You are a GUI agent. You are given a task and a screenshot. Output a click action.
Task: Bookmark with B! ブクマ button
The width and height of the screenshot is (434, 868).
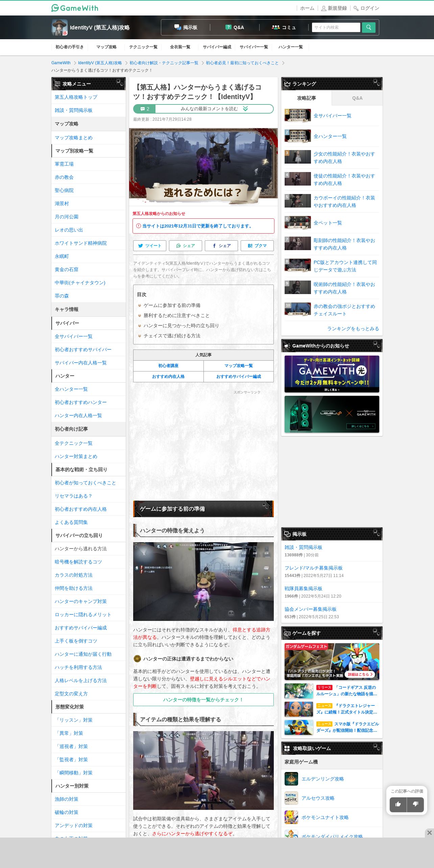point(257,246)
